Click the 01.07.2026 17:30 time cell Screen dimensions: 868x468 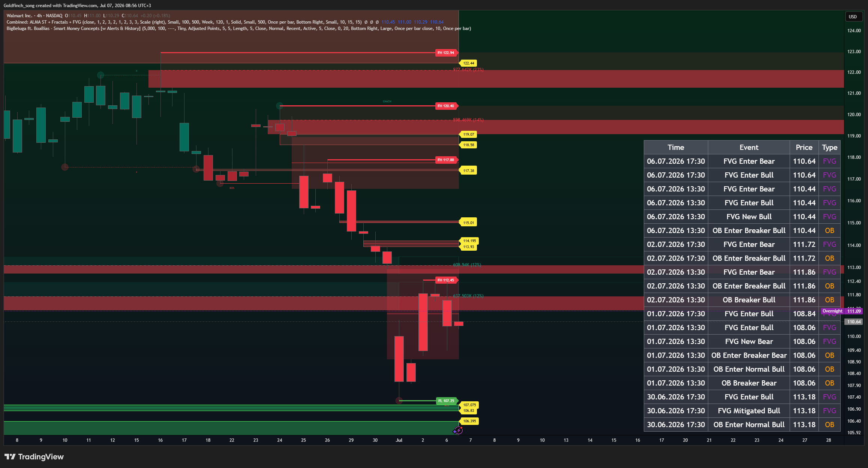pos(676,314)
